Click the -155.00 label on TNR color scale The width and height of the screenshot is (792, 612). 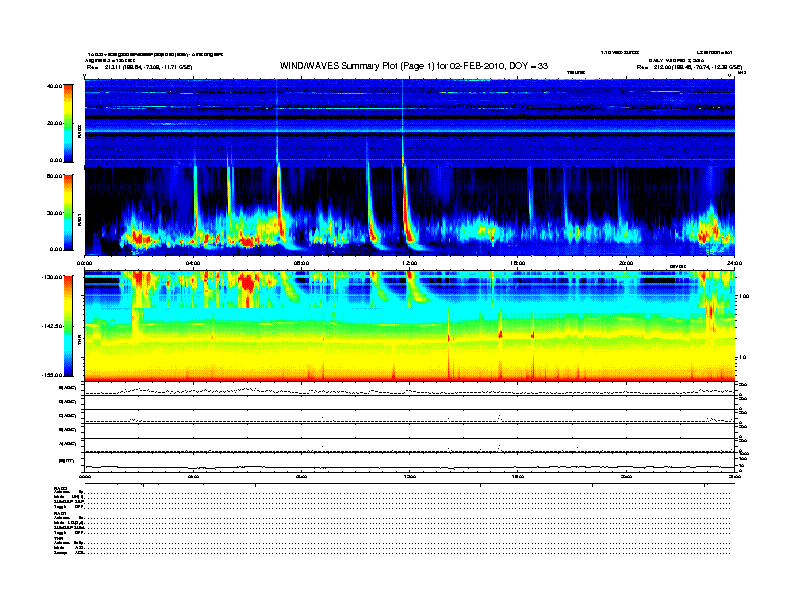click(52, 375)
